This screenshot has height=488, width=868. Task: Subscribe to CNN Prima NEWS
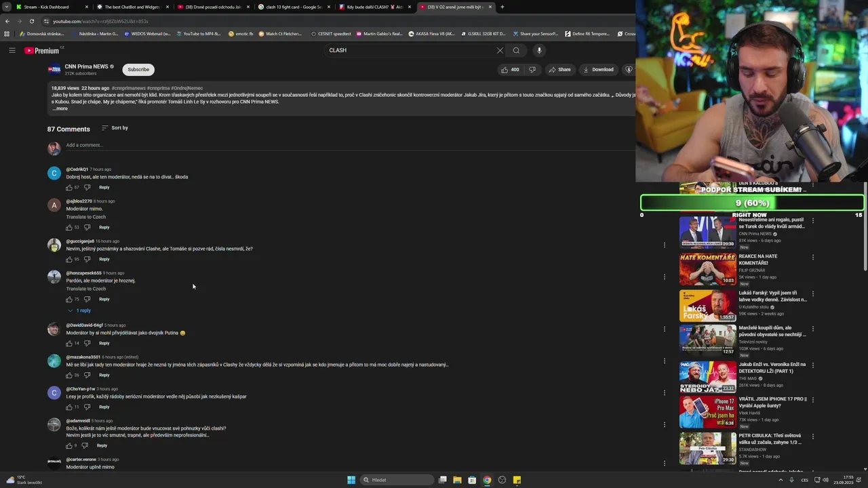[138, 69]
